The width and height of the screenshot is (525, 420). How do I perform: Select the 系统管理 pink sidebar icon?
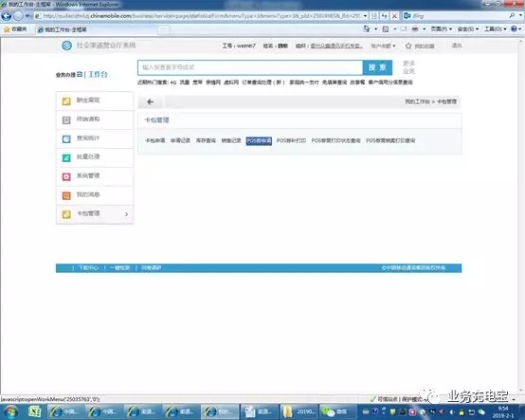pos(66,176)
